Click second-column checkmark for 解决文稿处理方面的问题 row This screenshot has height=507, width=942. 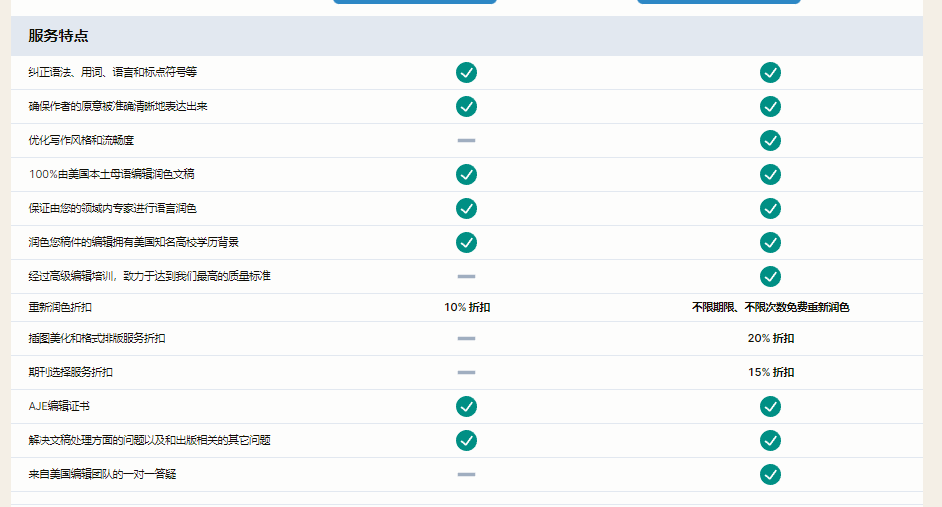[770, 440]
